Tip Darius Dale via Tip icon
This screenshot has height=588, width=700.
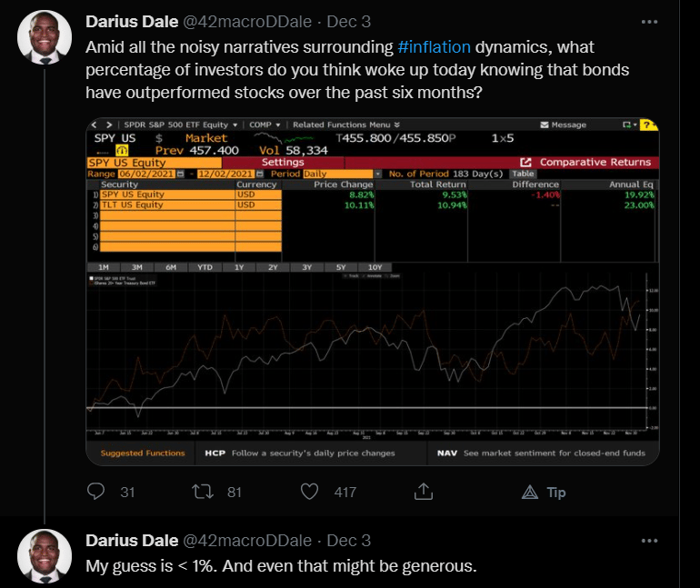click(x=544, y=492)
